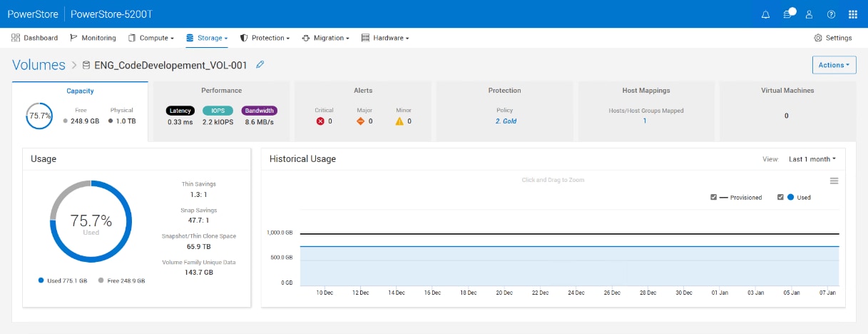The height and width of the screenshot is (334, 868).
Task: Click the IOPS badge
Action: click(218, 111)
